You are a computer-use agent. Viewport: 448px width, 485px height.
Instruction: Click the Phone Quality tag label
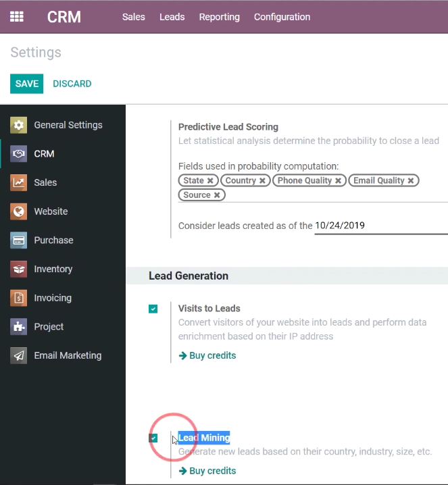(305, 180)
